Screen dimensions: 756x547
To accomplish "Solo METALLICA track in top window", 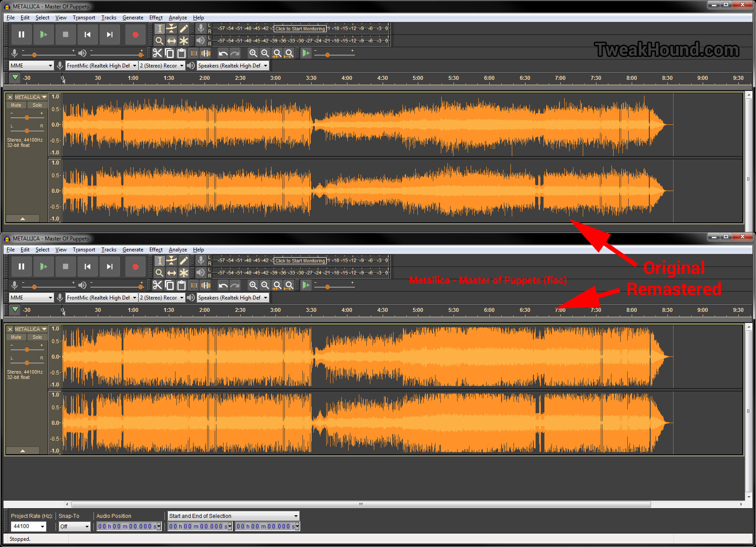I will (37, 105).
